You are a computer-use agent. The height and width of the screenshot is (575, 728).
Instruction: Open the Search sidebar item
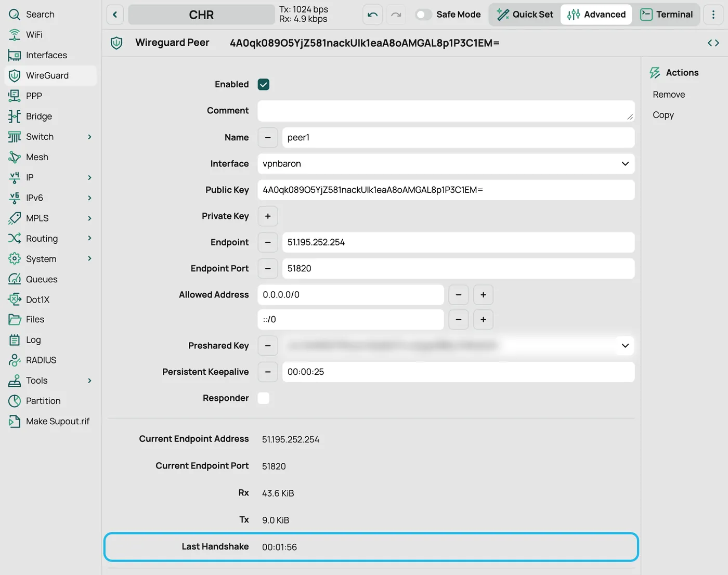[x=31, y=15]
